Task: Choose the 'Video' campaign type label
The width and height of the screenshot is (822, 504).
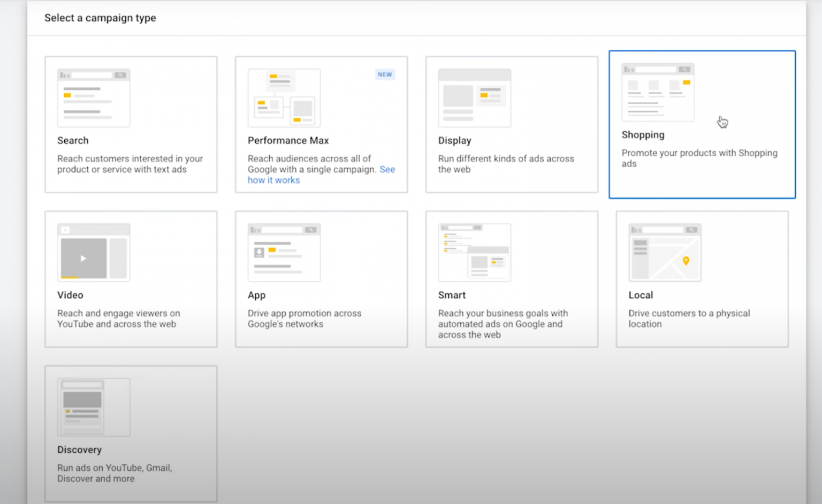Action: pos(70,295)
